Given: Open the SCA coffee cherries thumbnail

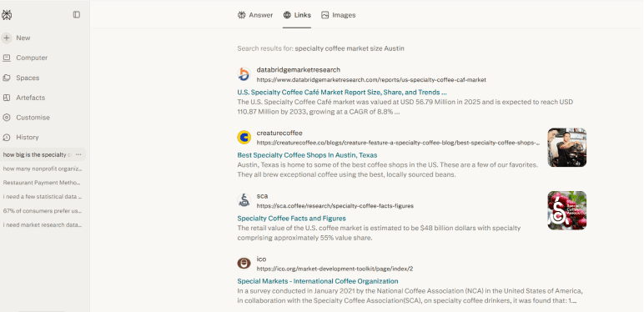Looking at the screenshot, I should 566,210.
